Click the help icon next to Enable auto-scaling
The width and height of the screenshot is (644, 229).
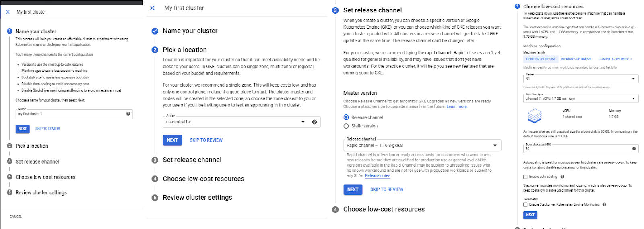click(x=562, y=177)
